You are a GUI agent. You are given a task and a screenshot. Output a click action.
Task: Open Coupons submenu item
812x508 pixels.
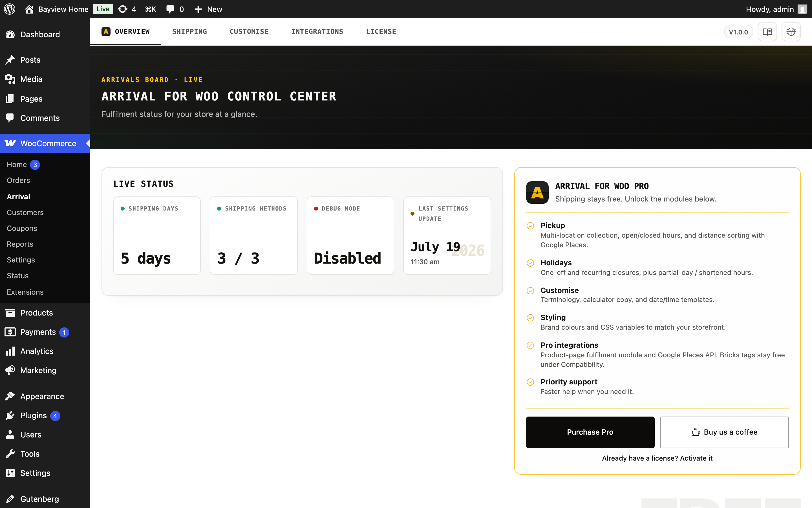[x=22, y=228]
